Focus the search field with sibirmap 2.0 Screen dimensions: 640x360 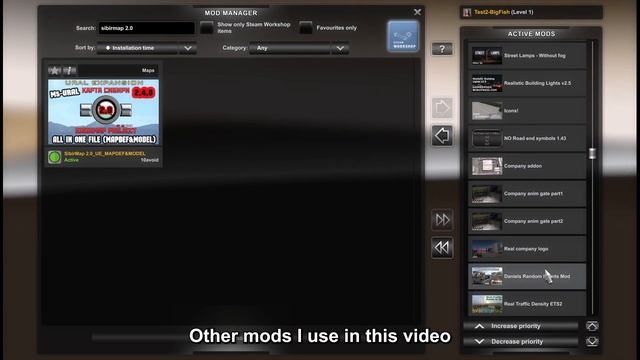tap(146, 28)
